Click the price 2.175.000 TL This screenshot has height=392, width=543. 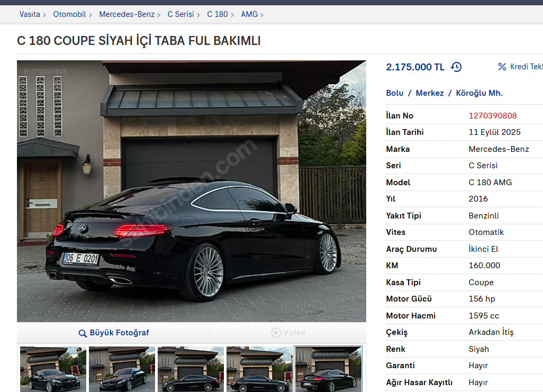click(x=415, y=67)
